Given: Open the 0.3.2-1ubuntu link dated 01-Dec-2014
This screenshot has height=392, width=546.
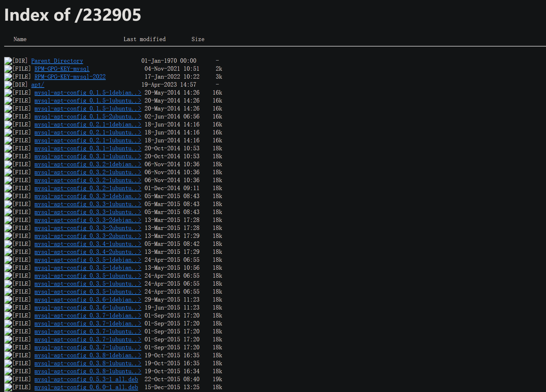Looking at the screenshot, I should tap(88, 188).
